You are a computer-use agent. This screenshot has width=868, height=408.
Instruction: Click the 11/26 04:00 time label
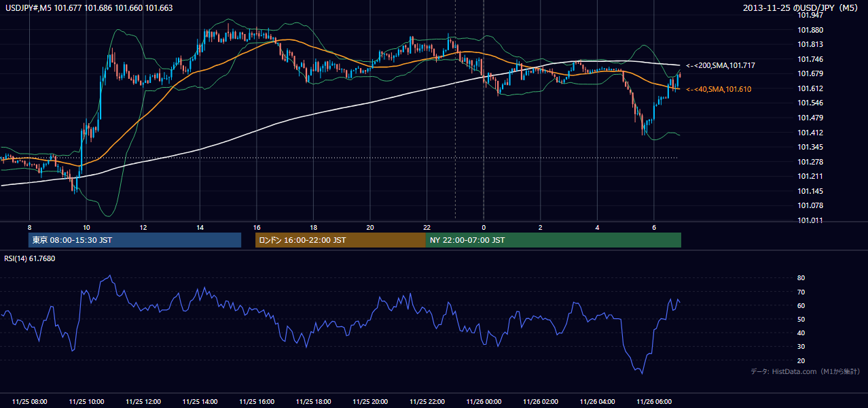click(598, 401)
